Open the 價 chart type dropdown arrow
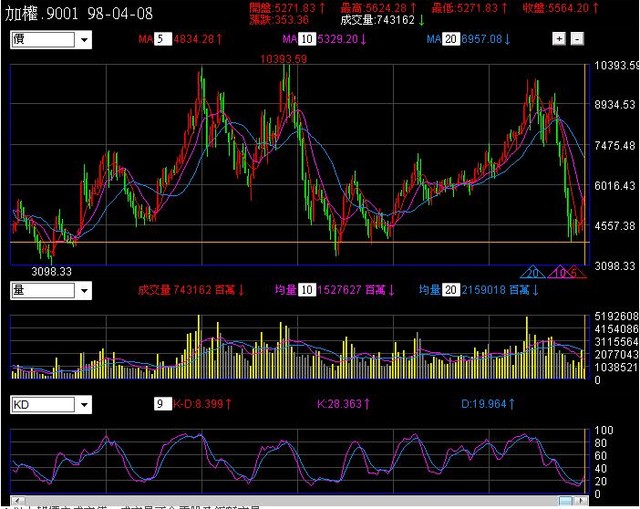The image size is (640, 509). pos(84,40)
